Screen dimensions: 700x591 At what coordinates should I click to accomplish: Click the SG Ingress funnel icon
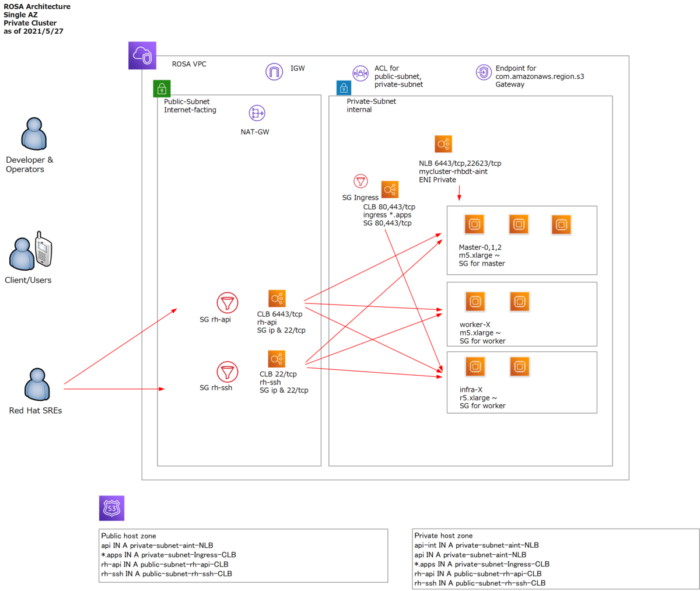(360, 181)
